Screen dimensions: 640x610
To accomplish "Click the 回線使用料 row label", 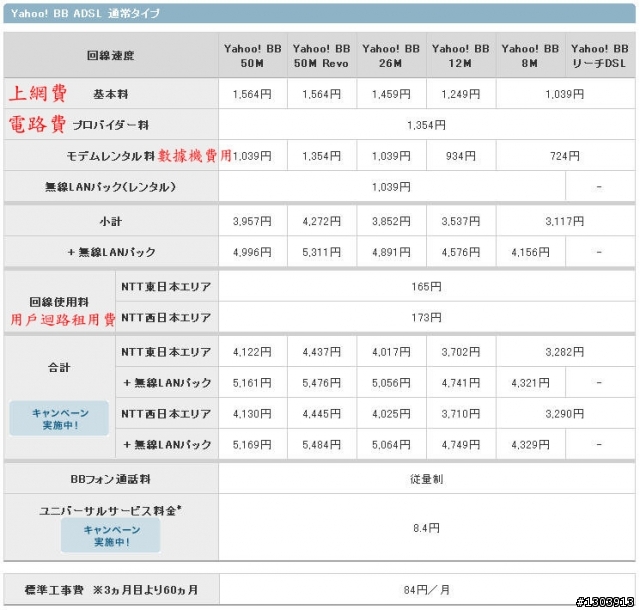I will (x=59, y=302).
